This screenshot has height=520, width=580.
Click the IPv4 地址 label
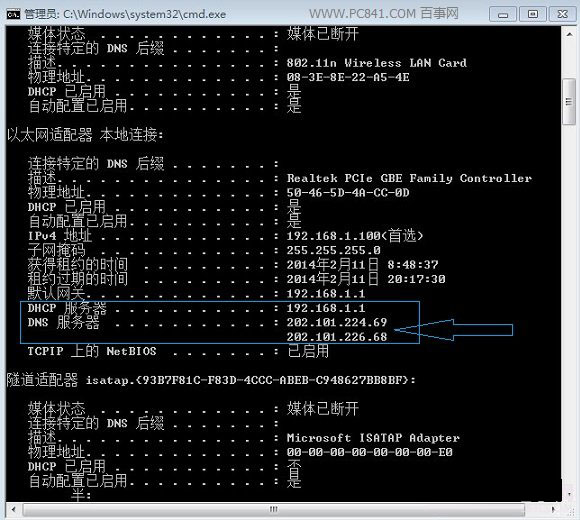[x=60, y=236]
